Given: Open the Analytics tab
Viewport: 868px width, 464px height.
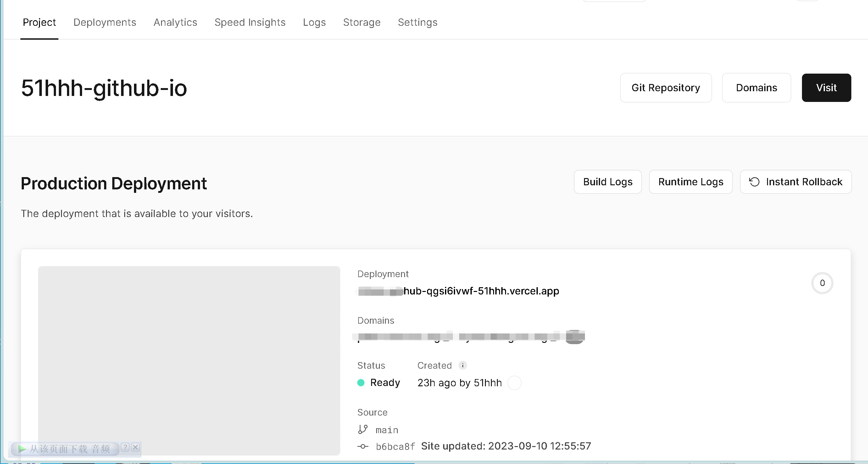Looking at the screenshot, I should tap(175, 22).
